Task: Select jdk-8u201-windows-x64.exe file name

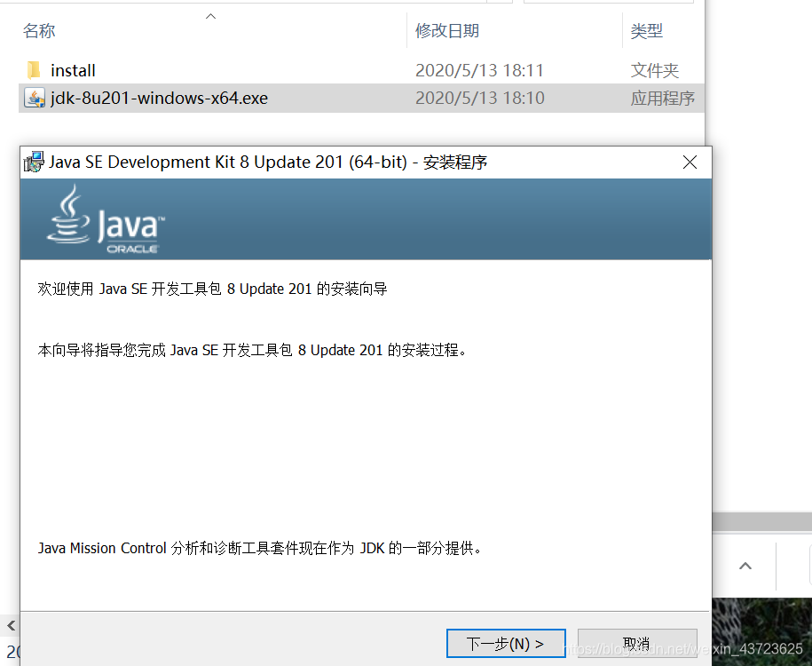Action: (x=160, y=98)
